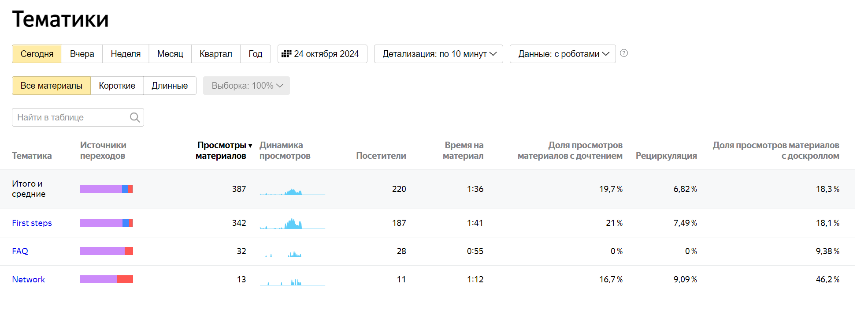Select the Квартал period tab

pyautogui.click(x=215, y=54)
